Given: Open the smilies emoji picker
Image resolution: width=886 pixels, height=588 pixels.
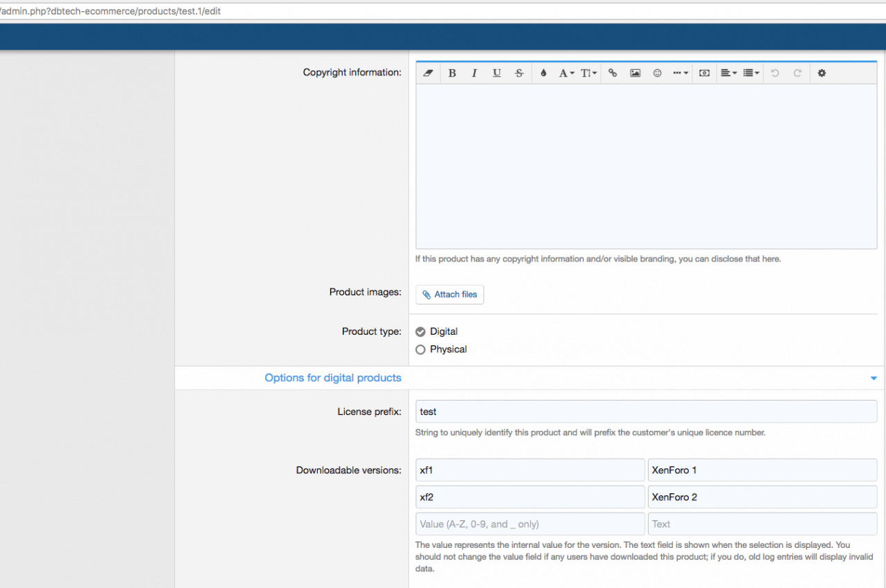Looking at the screenshot, I should pos(658,73).
